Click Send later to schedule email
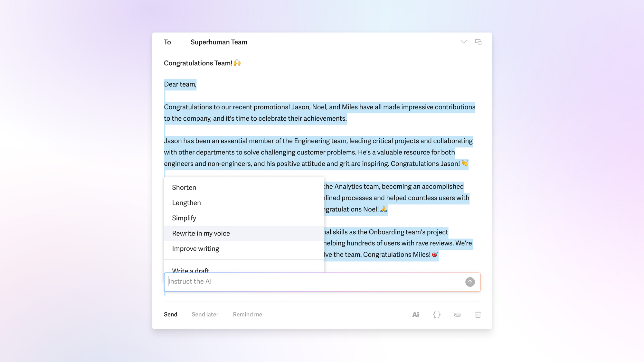This screenshot has height=362, width=644. pyautogui.click(x=205, y=314)
